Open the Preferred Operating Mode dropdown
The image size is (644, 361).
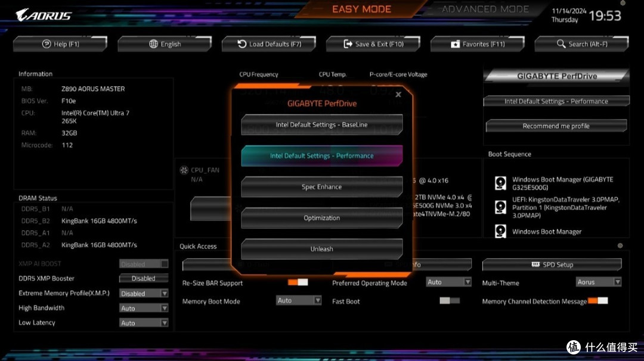(449, 282)
